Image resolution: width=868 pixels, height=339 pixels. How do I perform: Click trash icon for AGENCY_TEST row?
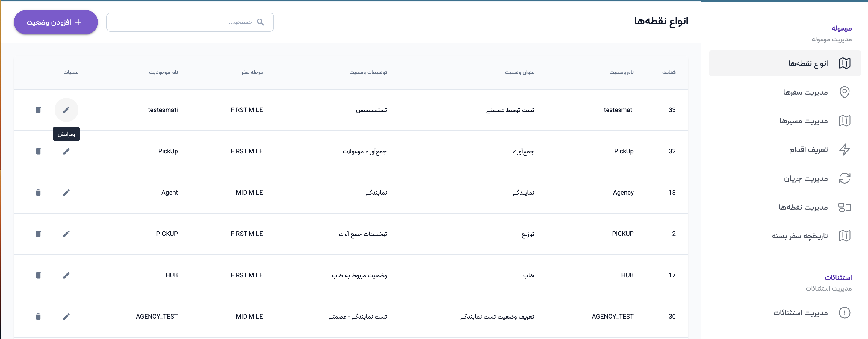pos(38,317)
